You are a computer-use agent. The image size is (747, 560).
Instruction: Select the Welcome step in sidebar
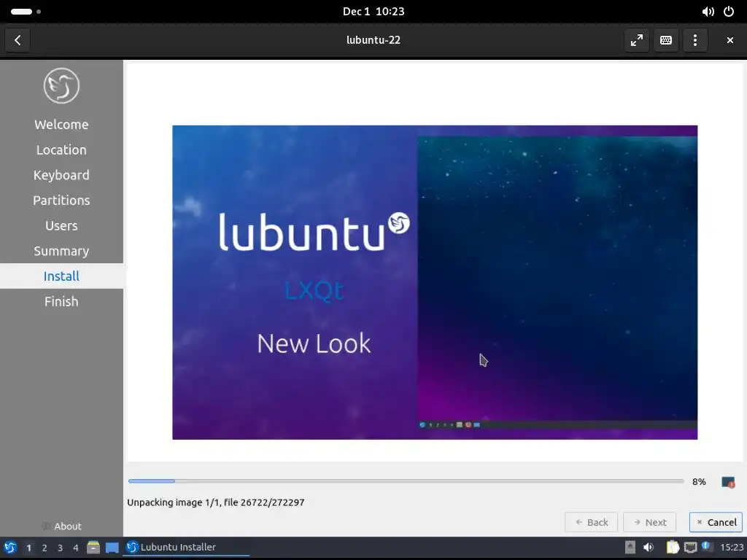click(61, 125)
